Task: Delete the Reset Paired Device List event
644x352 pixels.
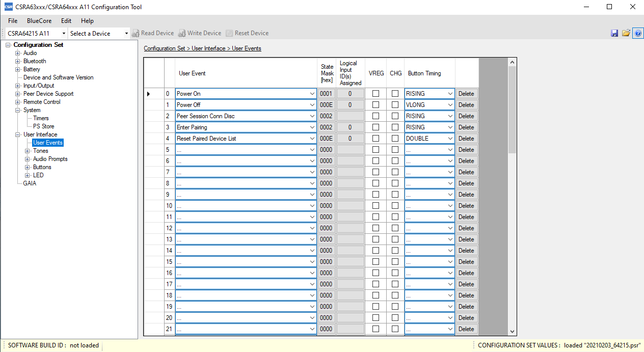Action: (x=466, y=139)
